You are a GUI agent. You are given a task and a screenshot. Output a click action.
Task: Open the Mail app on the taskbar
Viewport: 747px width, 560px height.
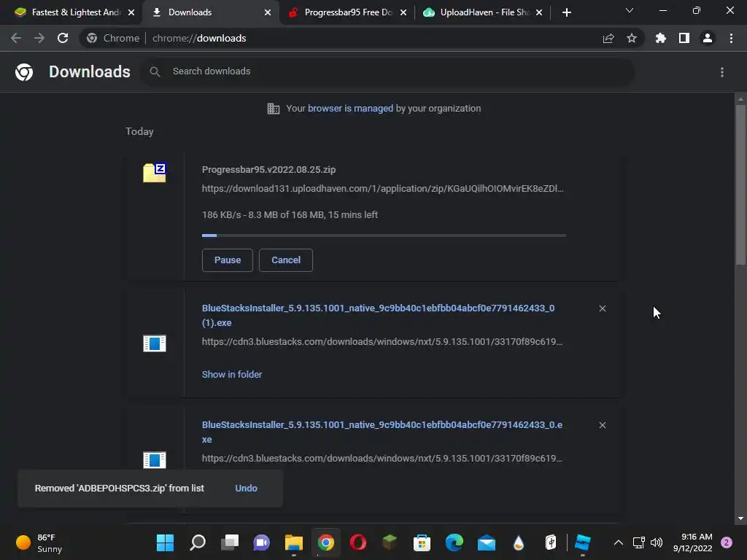[x=487, y=542]
